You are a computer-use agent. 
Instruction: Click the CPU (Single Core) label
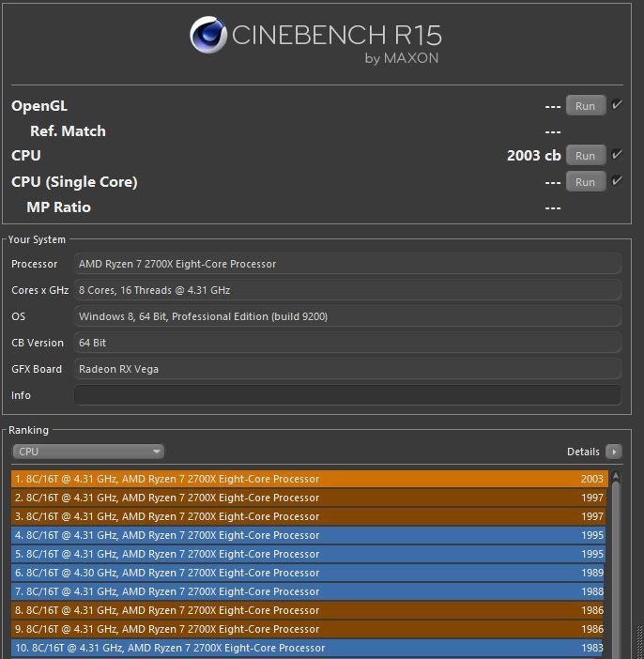[x=74, y=182]
